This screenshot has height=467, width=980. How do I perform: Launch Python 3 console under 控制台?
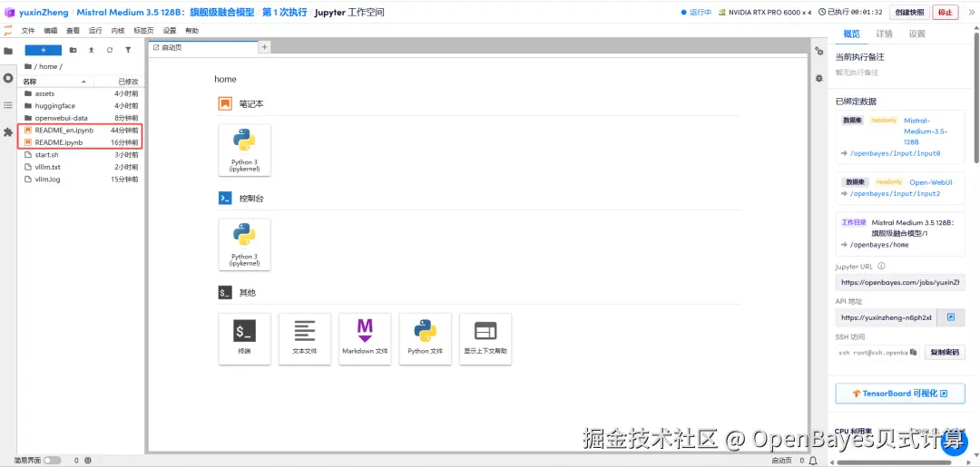point(244,244)
